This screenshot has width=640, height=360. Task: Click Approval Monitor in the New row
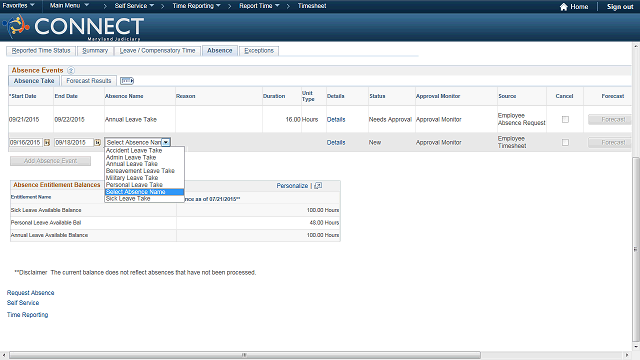coord(438,142)
